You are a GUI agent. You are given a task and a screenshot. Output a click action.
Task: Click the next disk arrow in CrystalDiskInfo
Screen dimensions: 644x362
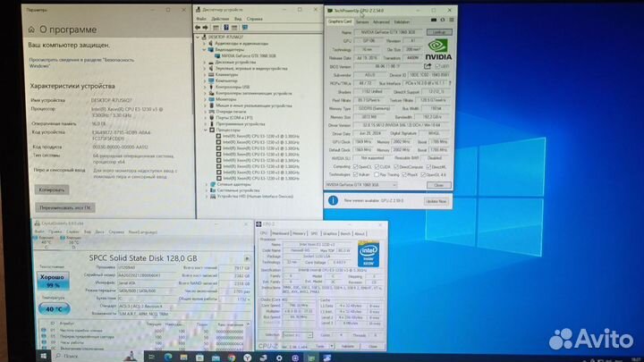pyautogui.click(x=247, y=258)
